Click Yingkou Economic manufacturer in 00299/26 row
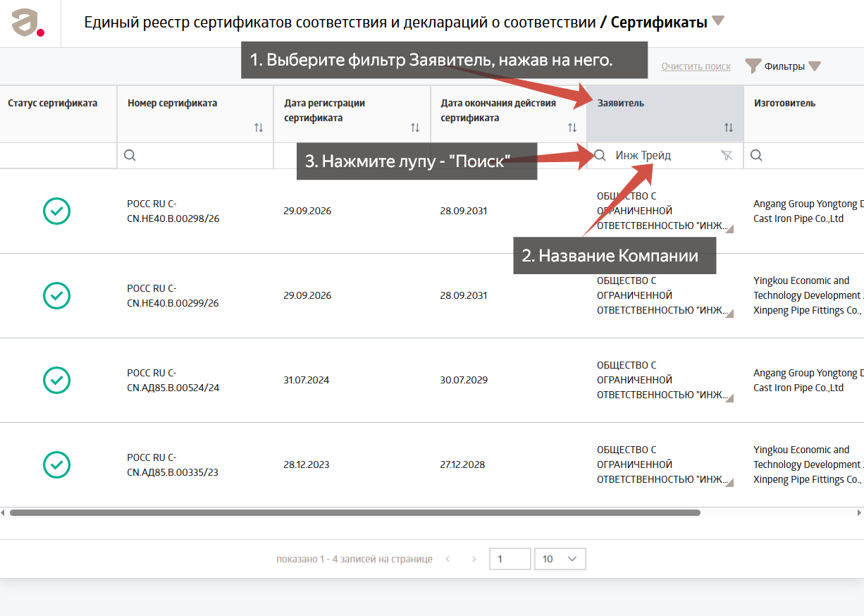 coord(808,295)
